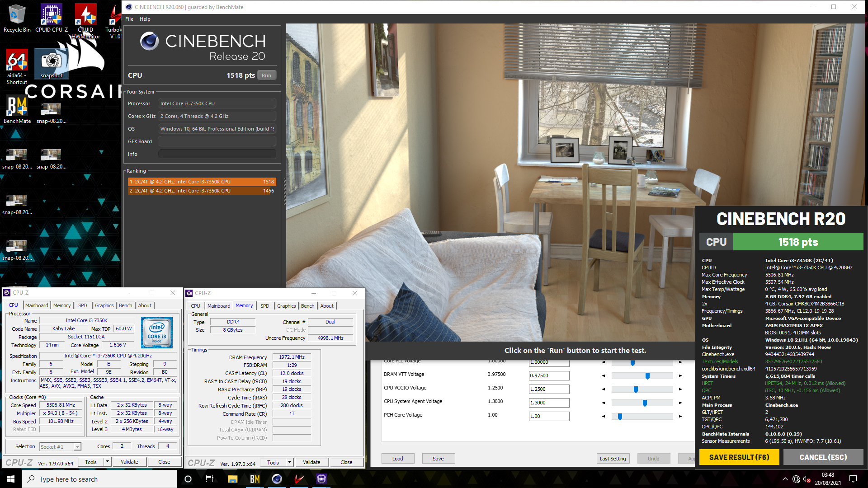This screenshot has width=868, height=488.
Task: Switch to CPU-Z in the taskbar
Action: [x=321, y=479]
